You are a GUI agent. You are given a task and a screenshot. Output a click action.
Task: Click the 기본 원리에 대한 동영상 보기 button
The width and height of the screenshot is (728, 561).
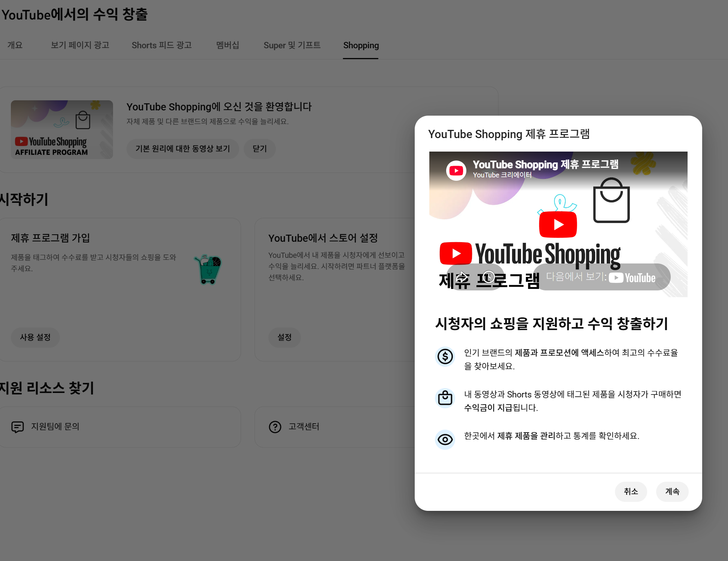pos(182,149)
